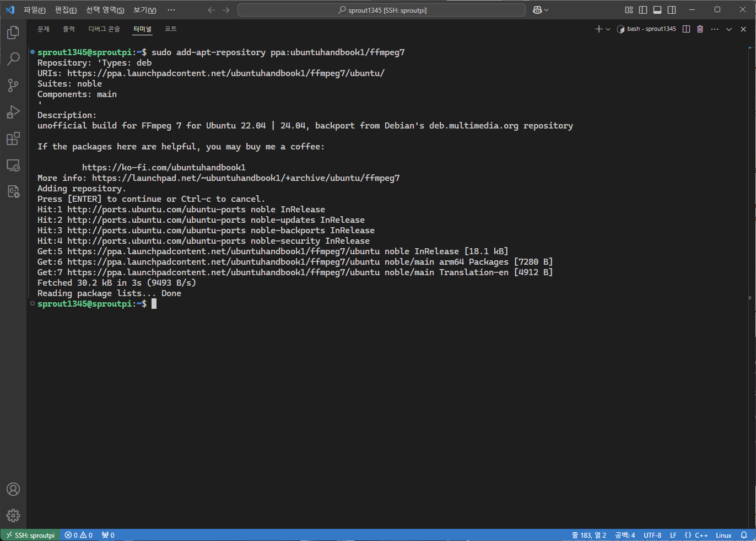
Task: Close the panel with X icon
Action: point(743,29)
